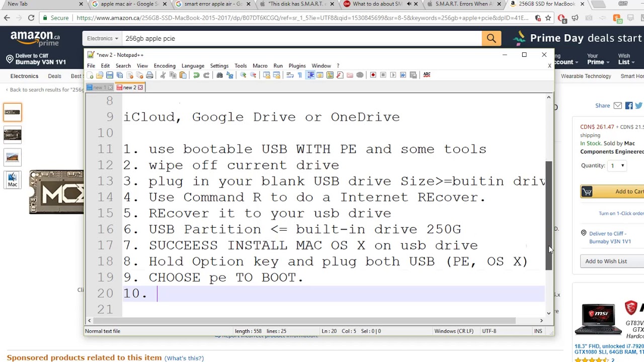Expand the Your Prime dropdown menu
644x362 pixels.
pyautogui.click(x=598, y=59)
